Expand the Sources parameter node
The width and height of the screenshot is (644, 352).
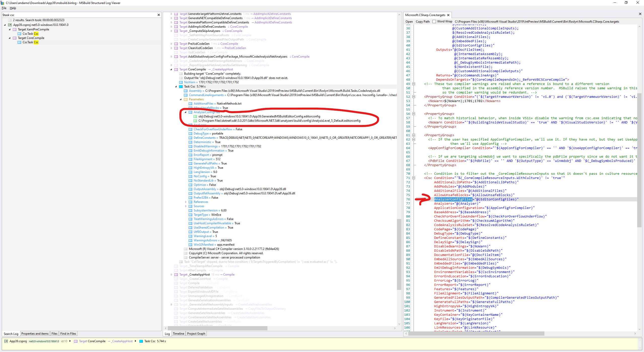point(186,206)
